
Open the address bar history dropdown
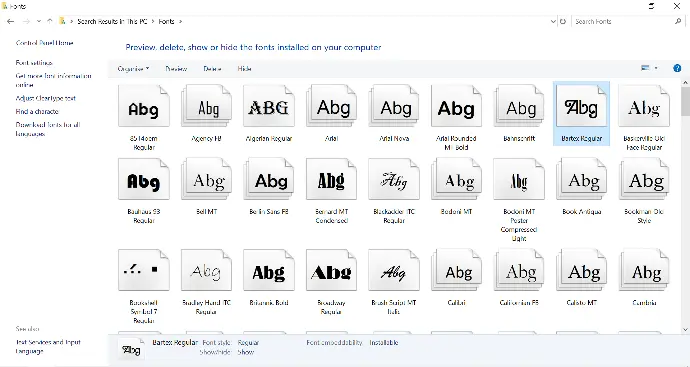click(553, 21)
